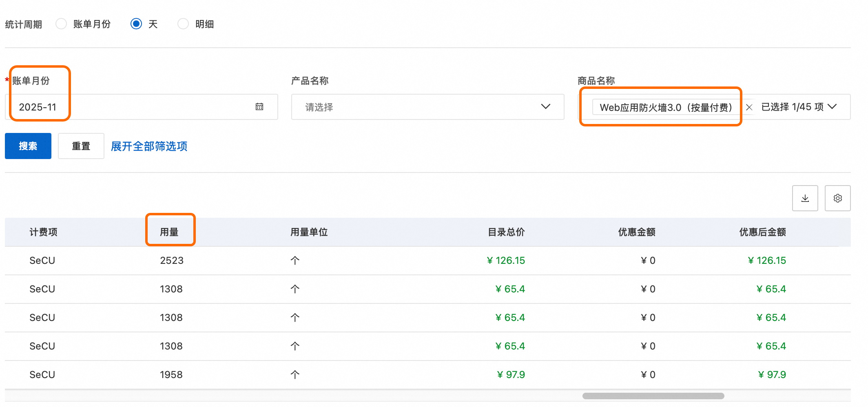This screenshot has height=407, width=868.
Task: Click the 重置 button
Action: click(81, 146)
